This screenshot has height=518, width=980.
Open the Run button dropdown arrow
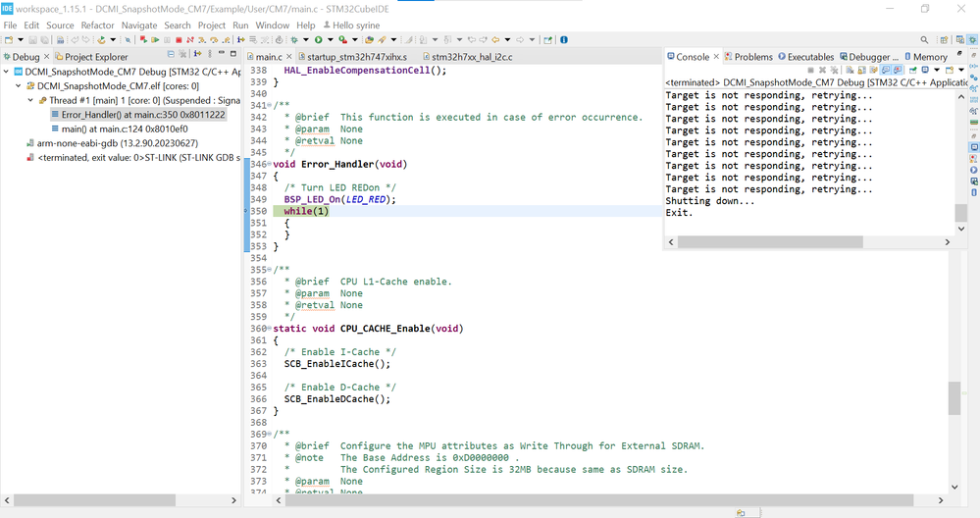click(330, 40)
